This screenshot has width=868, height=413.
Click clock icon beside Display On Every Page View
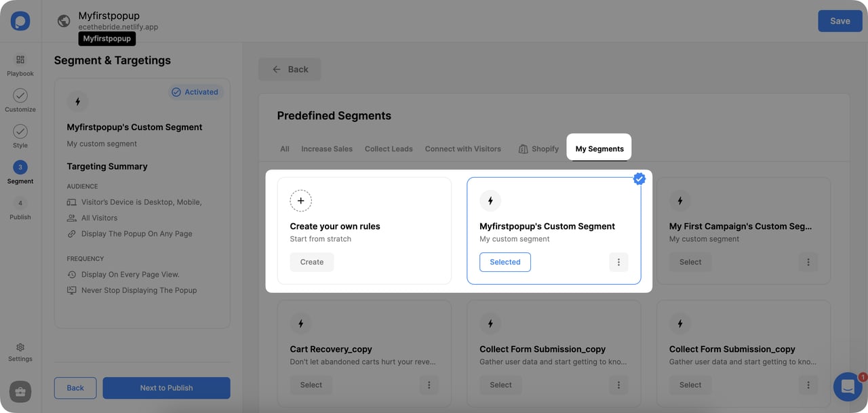(72, 275)
